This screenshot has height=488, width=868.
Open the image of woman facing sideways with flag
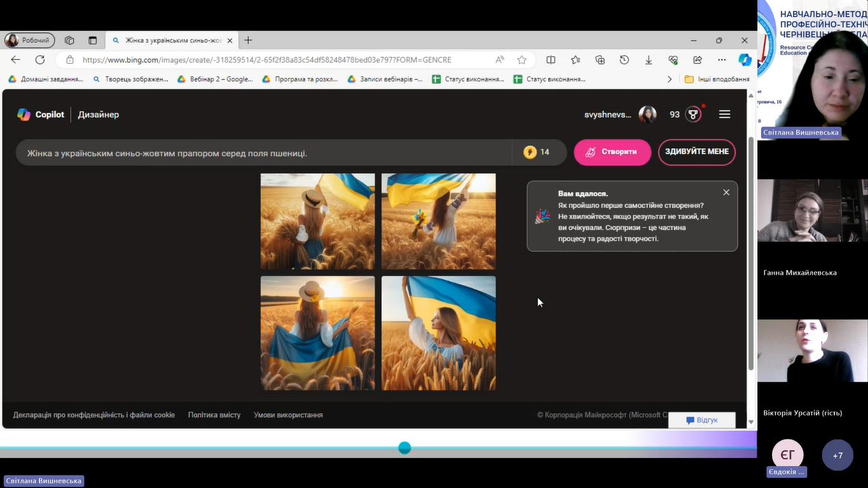[438, 333]
